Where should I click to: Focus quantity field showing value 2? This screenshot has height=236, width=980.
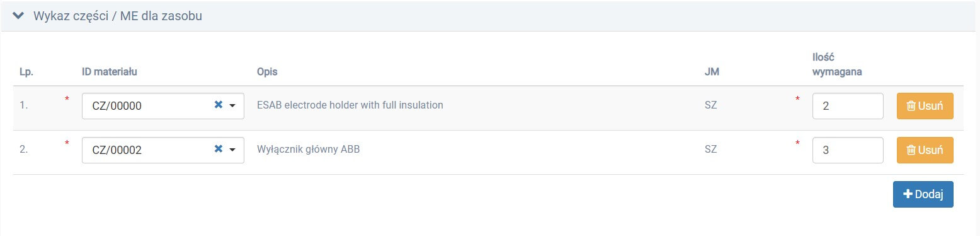(x=848, y=106)
